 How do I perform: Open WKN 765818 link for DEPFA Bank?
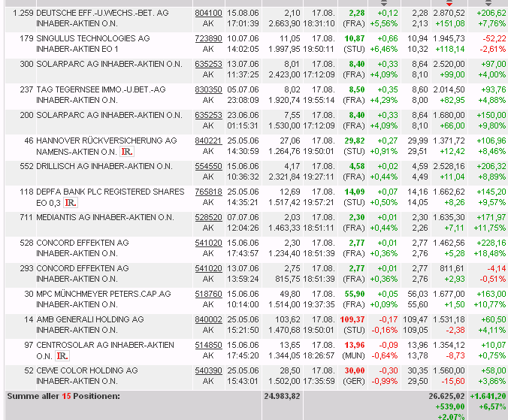[208, 192]
